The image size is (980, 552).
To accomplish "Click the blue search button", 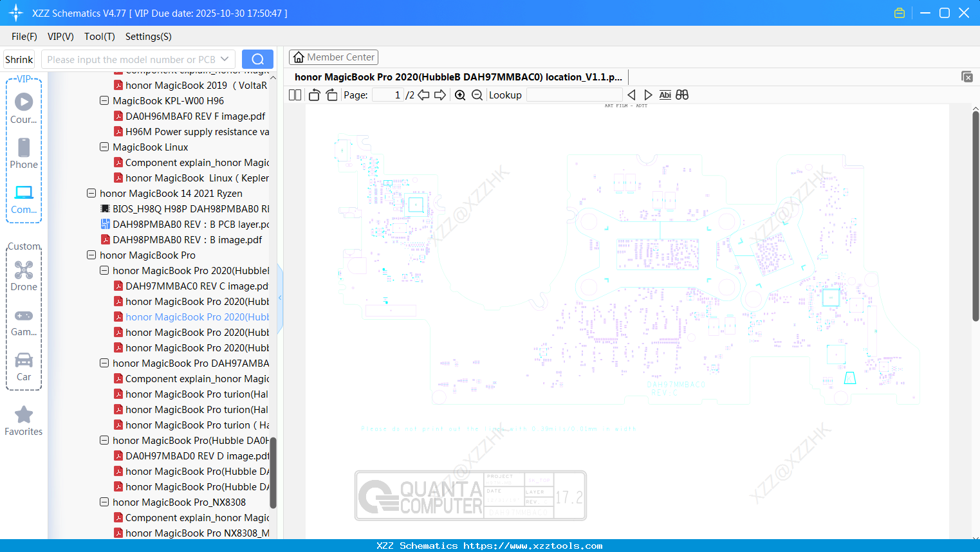I will tap(257, 59).
